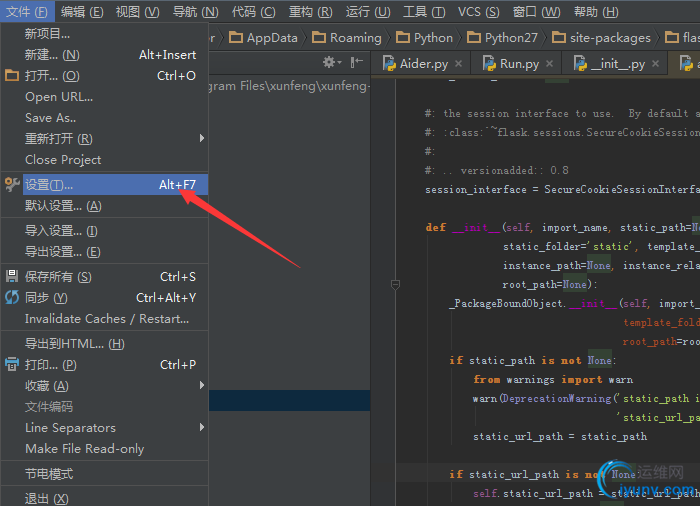
Task: Toggle 节电模式 power save mode
Action: click(x=104, y=474)
